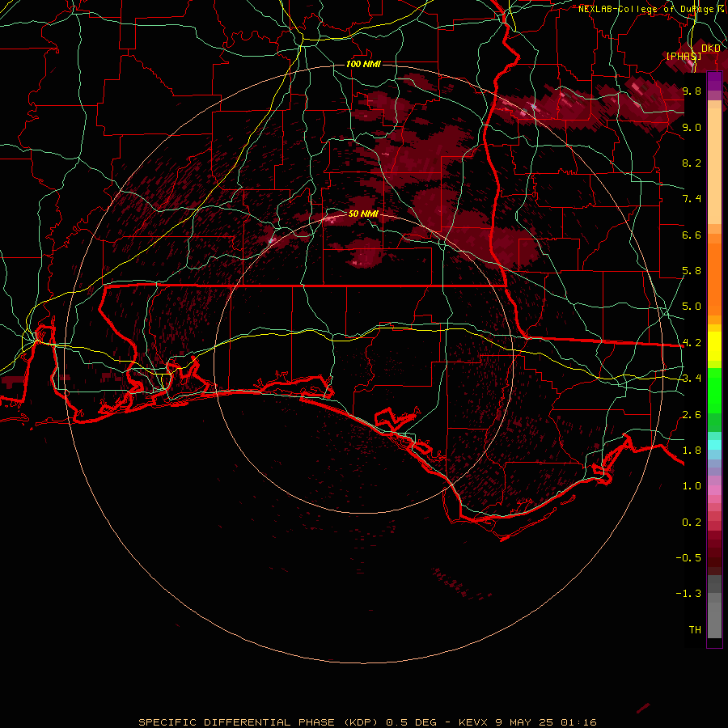
Task: Click the bottom caption 'SPECIFIC DIFFERENTIAL PHASE (KDP)' line
Action: (x=367, y=722)
